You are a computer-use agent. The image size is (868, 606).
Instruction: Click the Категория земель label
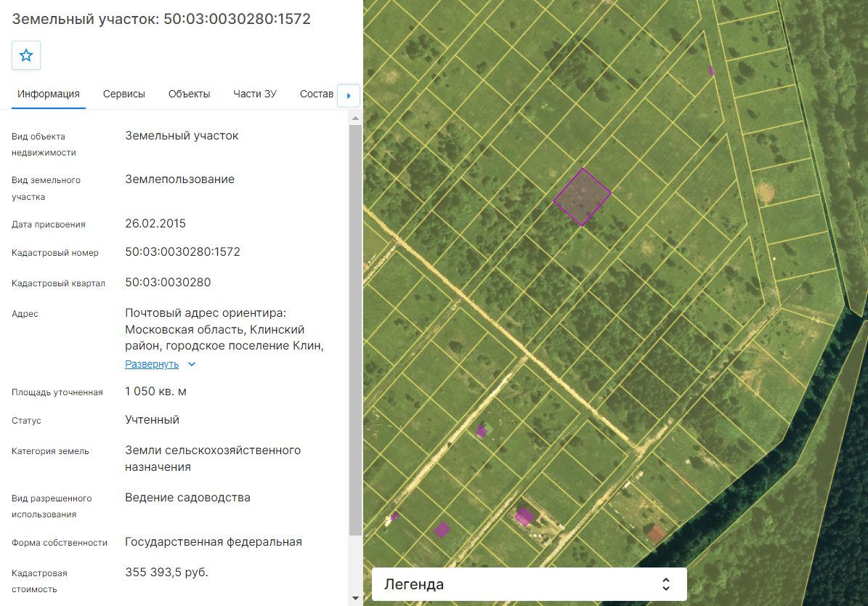click(50, 451)
